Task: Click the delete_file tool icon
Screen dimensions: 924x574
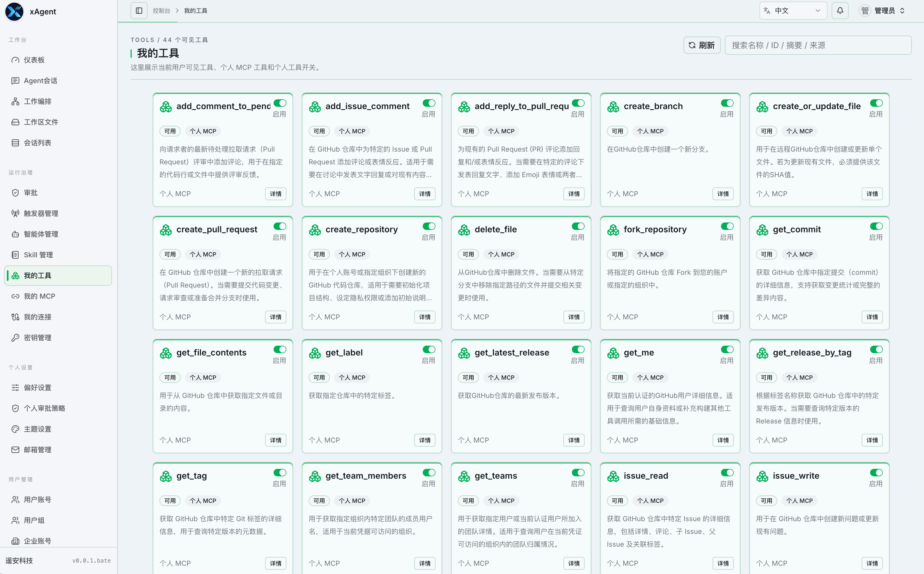Action: [464, 230]
